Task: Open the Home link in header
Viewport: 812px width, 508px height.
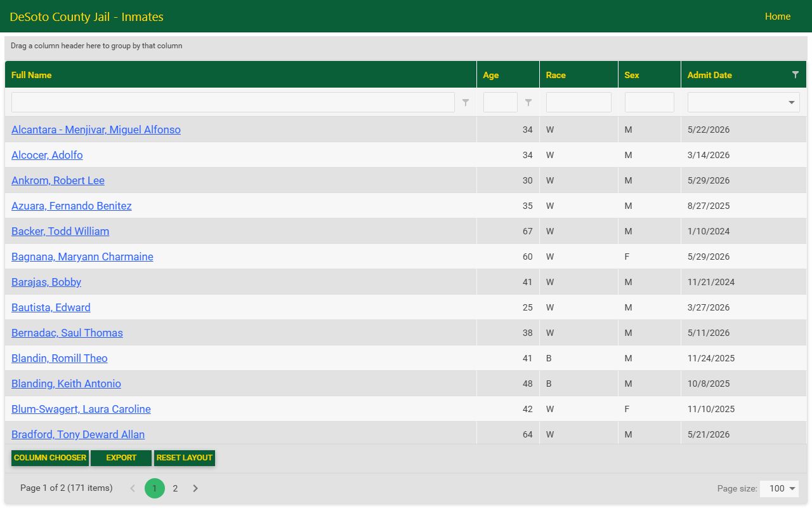Action: click(777, 17)
